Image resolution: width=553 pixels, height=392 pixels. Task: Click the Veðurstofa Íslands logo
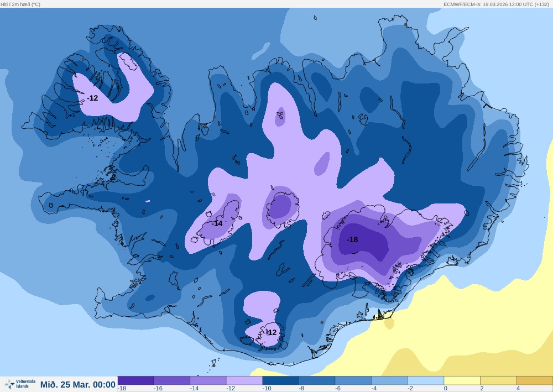click(x=19, y=384)
